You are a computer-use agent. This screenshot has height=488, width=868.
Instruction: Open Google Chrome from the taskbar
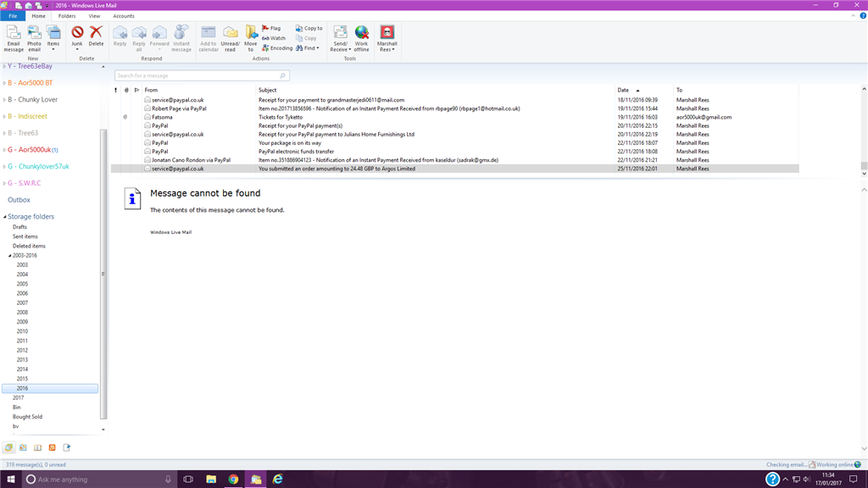pyautogui.click(x=233, y=480)
